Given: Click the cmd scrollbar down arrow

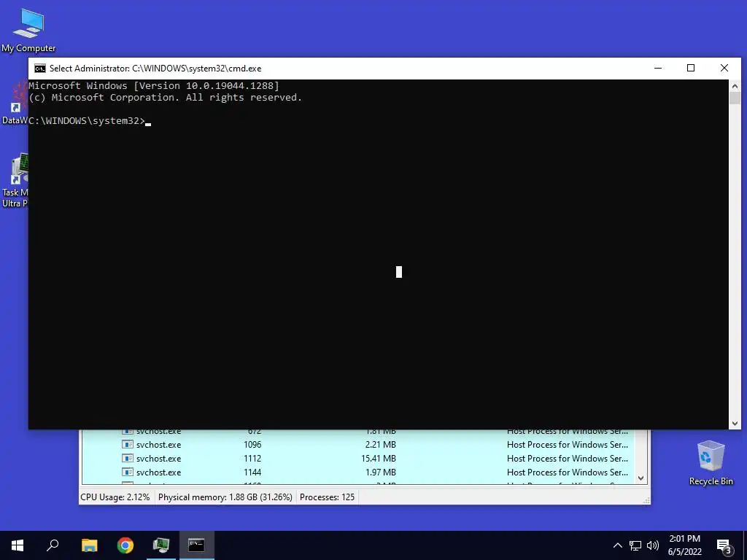Looking at the screenshot, I should click(x=735, y=424).
